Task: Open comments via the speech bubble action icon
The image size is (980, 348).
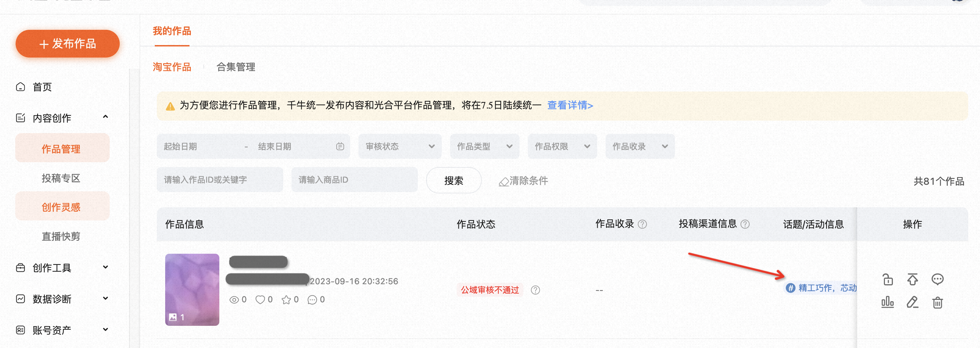Action: [x=937, y=280]
